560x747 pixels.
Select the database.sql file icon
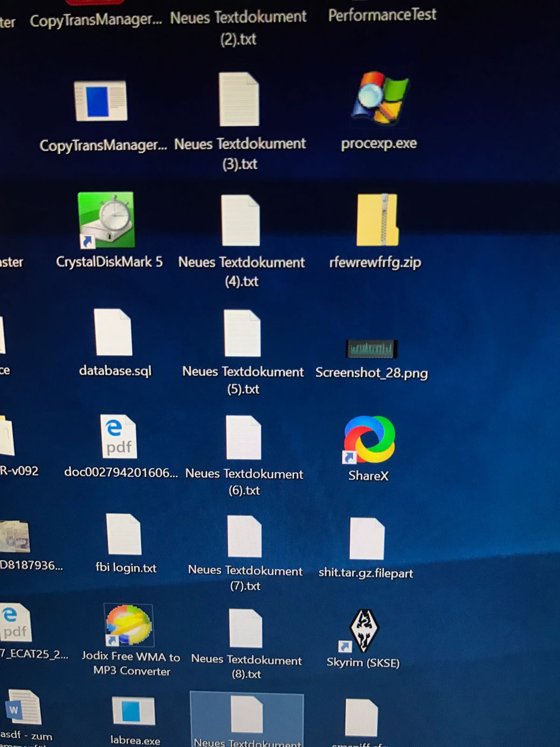click(113, 332)
